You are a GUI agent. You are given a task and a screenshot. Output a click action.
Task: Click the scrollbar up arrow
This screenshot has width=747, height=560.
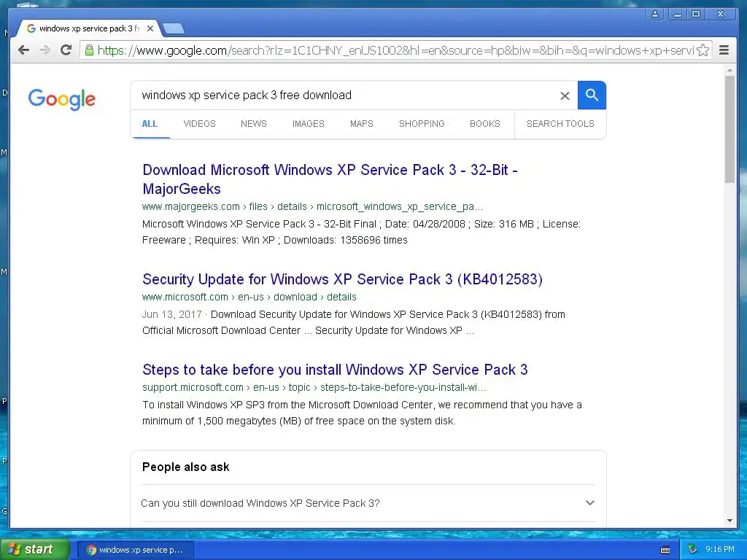coord(729,70)
